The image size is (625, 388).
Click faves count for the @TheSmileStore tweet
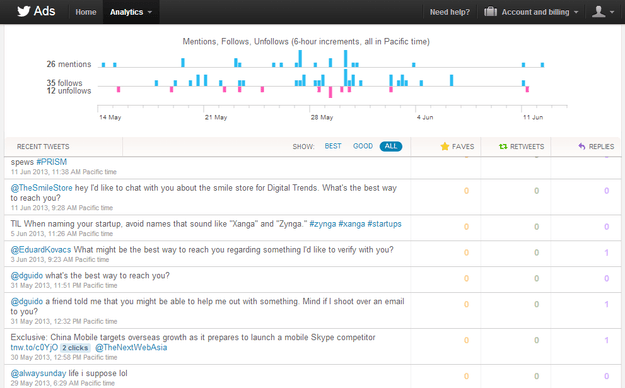coord(466,191)
